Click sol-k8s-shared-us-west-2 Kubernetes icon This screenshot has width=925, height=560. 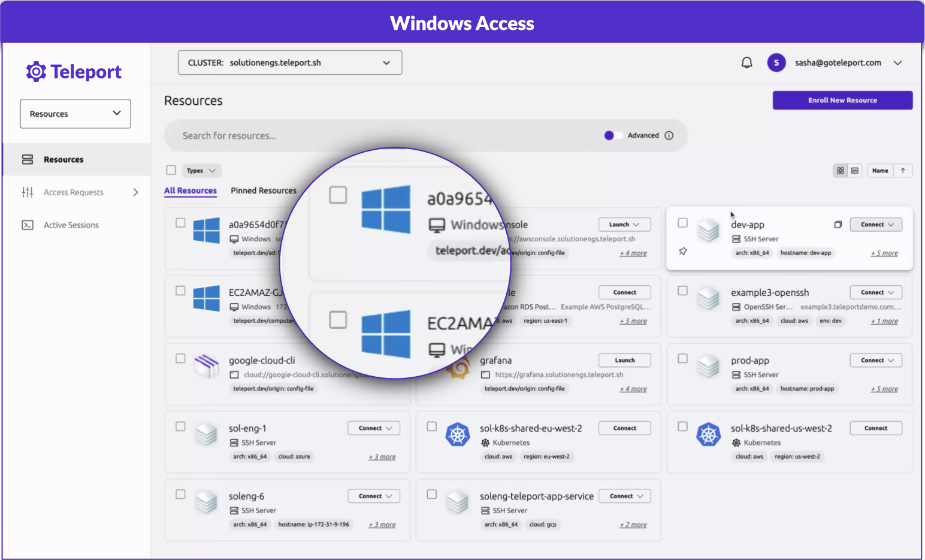coord(709,434)
